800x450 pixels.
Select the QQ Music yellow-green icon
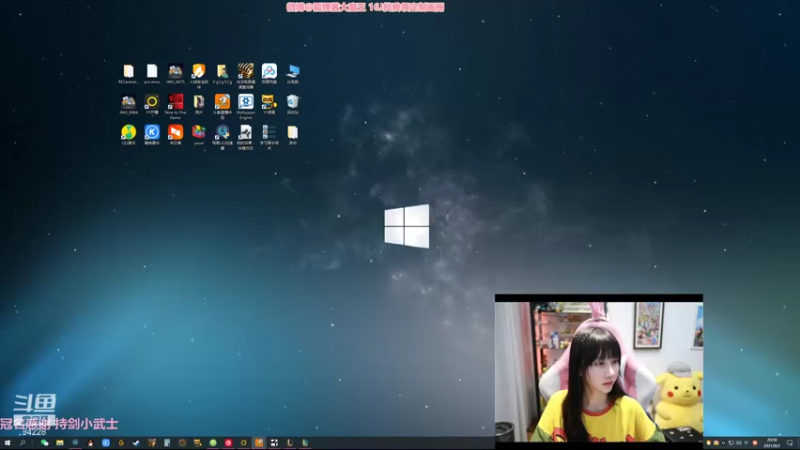[129, 135]
